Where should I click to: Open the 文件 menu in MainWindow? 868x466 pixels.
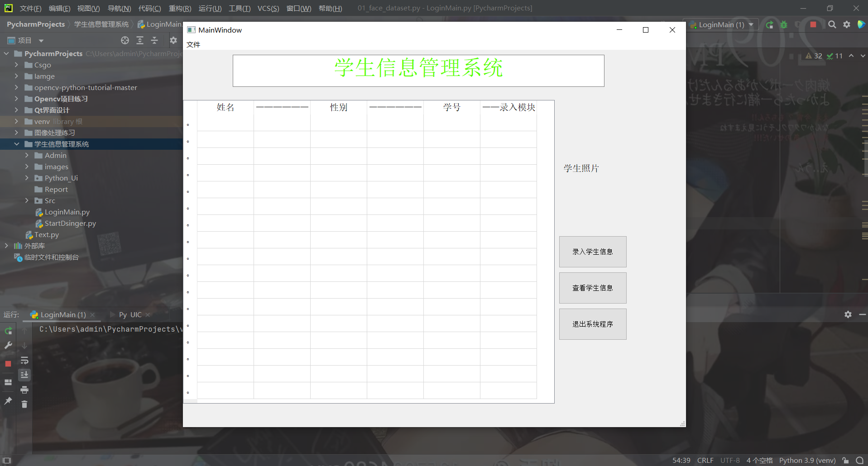tap(193, 44)
